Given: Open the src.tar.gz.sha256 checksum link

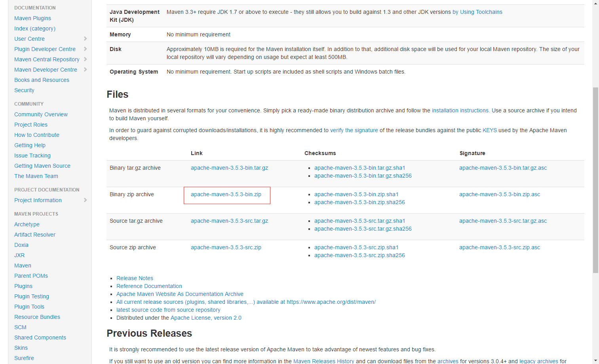Looking at the screenshot, I should coord(363,229).
